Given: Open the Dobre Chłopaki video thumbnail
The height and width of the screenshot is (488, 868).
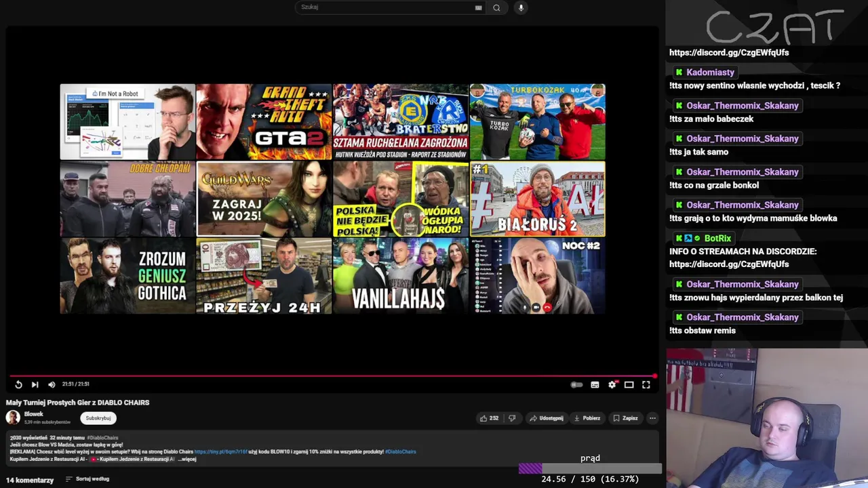Looking at the screenshot, I should 127,199.
